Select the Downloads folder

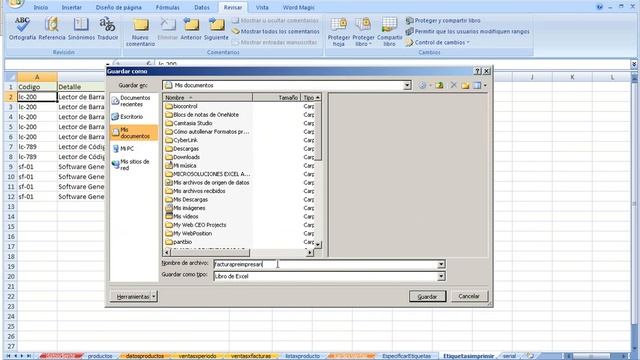point(182,157)
